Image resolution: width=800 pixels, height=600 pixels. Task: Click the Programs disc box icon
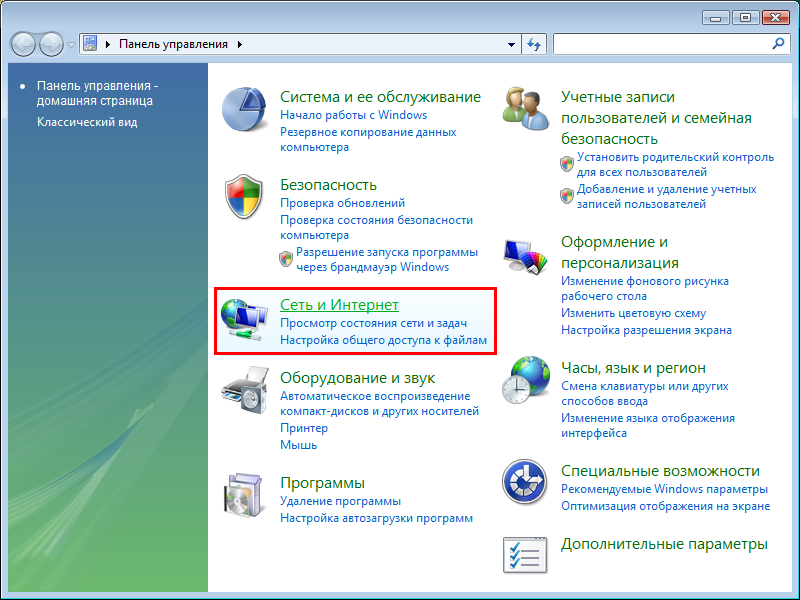pyautogui.click(x=244, y=495)
